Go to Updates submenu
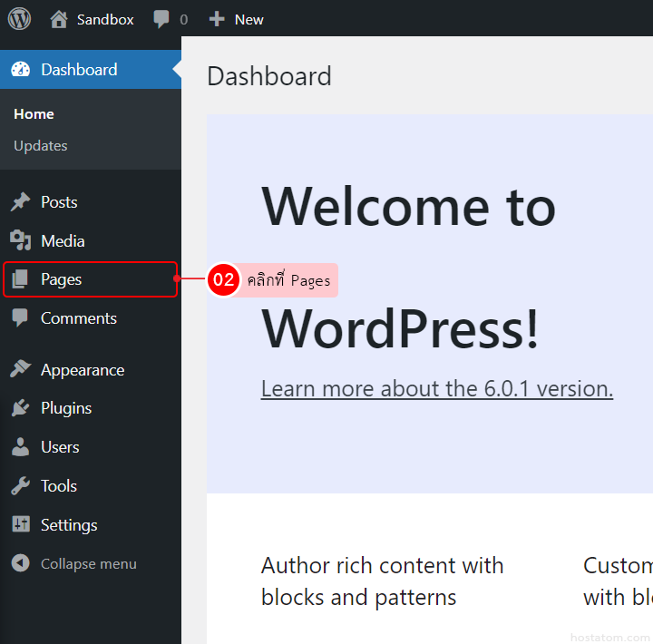 coord(41,146)
